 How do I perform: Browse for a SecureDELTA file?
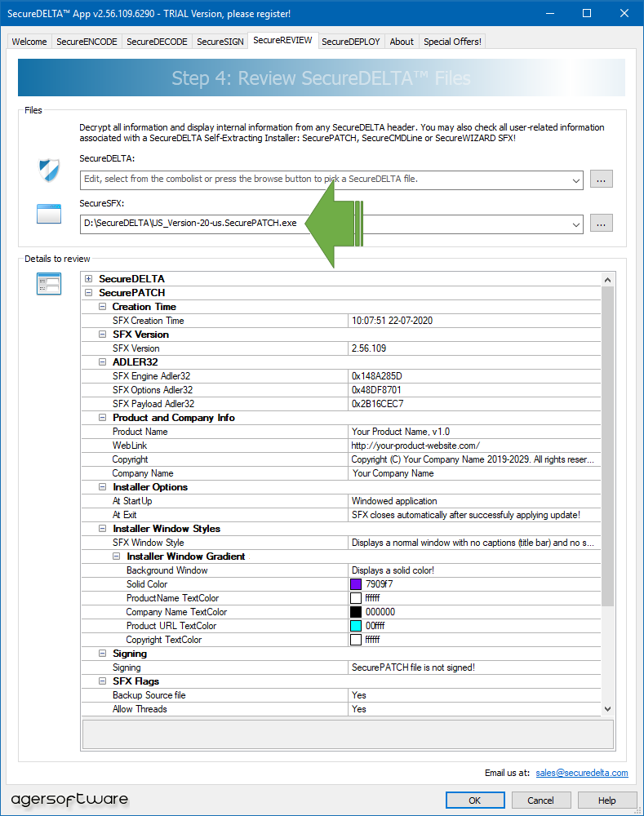pyautogui.click(x=602, y=179)
